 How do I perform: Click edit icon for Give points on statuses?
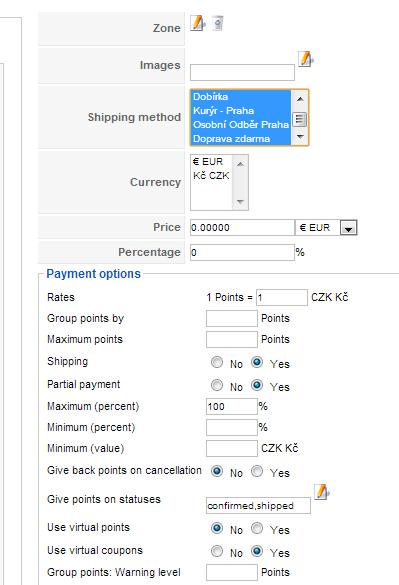pyautogui.click(x=322, y=492)
